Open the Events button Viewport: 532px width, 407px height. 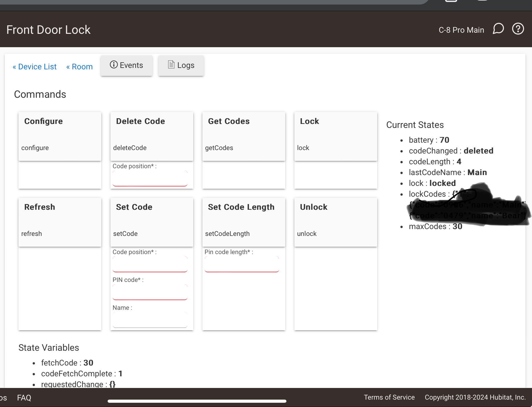(127, 65)
